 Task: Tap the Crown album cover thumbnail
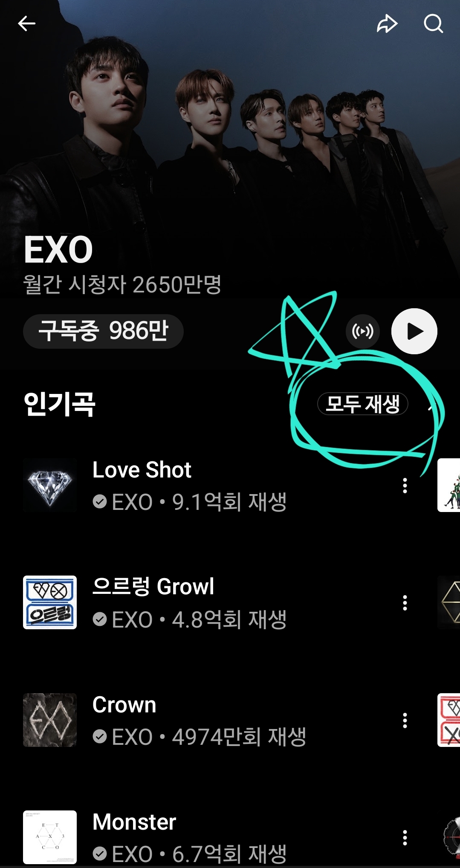tap(50, 720)
